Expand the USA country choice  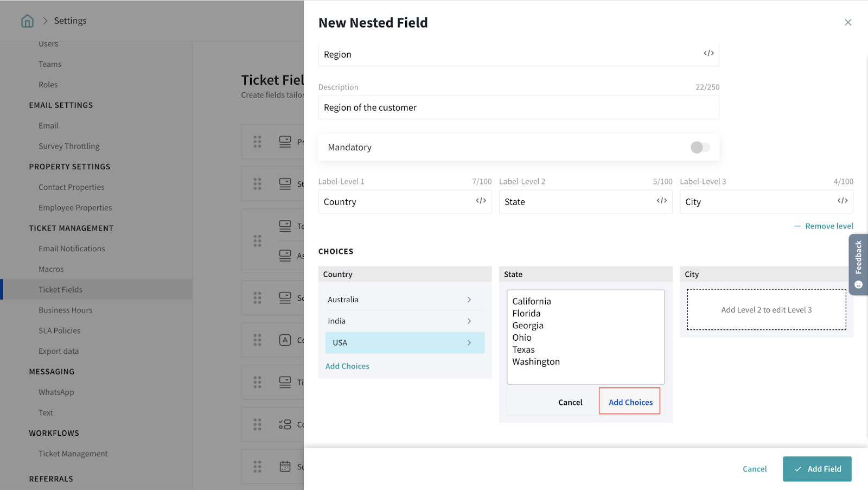(x=469, y=343)
